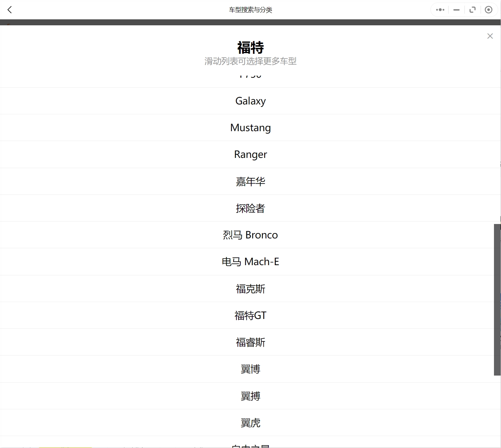Image resolution: width=501 pixels, height=448 pixels.
Task: Select the 翼虎 model
Action: pos(250,423)
